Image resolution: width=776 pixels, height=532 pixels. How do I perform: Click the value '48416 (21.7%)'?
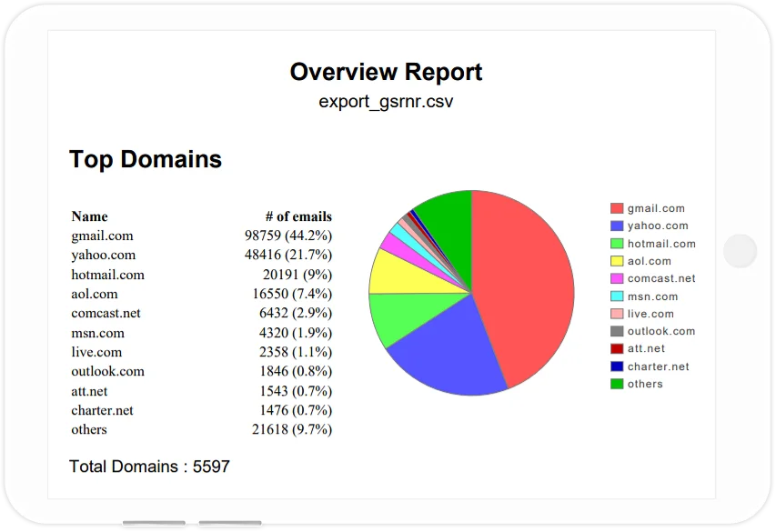[288, 255]
